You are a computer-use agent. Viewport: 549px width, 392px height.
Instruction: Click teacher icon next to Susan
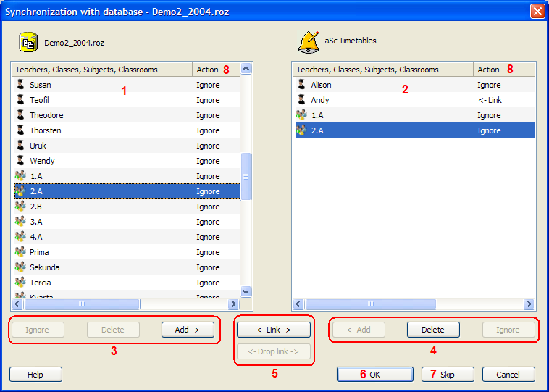click(20, 85)
